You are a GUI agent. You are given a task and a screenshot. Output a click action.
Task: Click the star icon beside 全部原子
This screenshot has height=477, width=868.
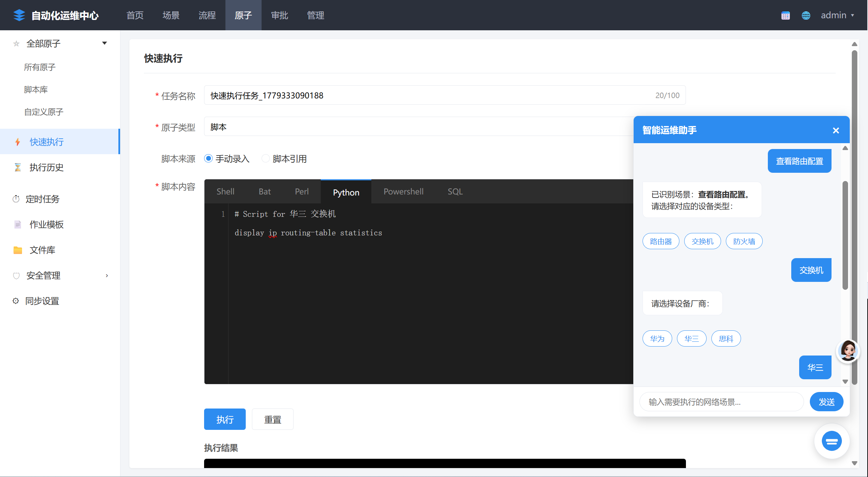click(x=16, y=44)
